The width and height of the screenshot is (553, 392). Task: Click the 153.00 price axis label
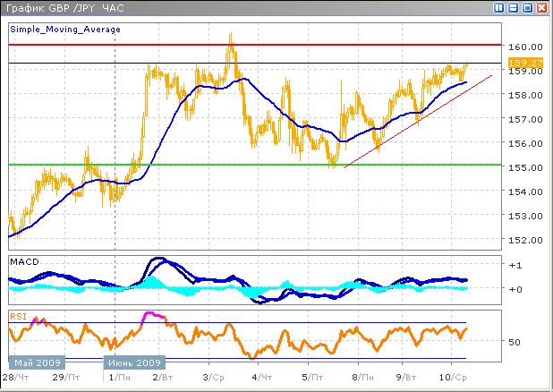click(x=525, y=216)
